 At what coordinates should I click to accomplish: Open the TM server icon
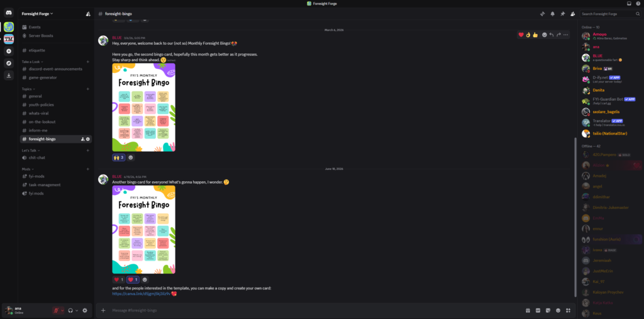9,40
